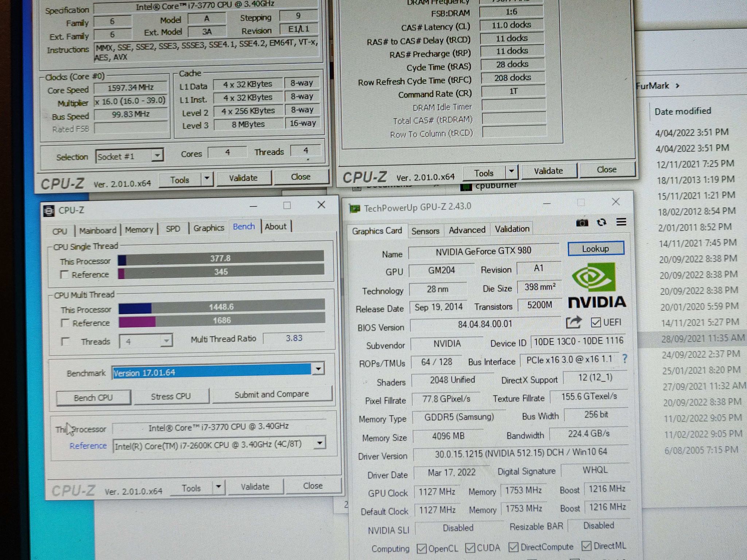The width and height of the screenshot is (747, 560).
Task: Click the GPU-Z refresh icon
Action: point(601,222)
